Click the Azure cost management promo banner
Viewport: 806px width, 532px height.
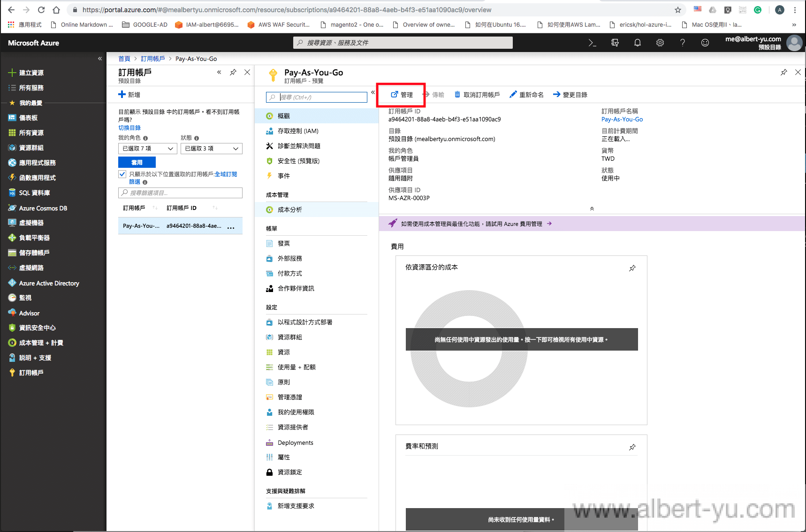592,224
